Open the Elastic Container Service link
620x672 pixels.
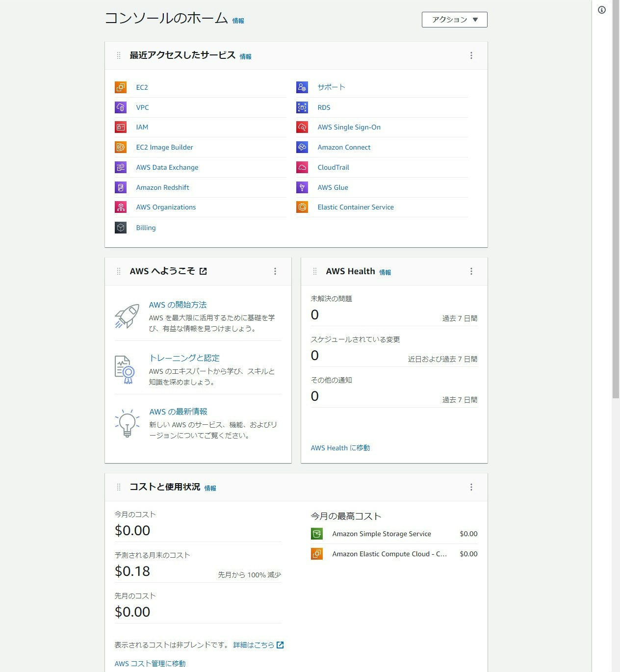tap(356, 207)
